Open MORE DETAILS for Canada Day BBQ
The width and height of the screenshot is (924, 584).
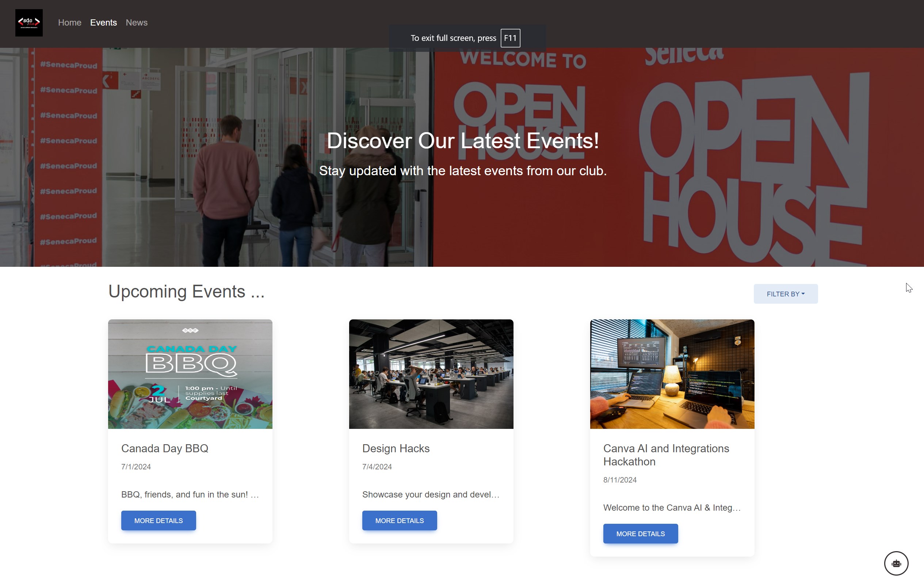tap(159, 520)
